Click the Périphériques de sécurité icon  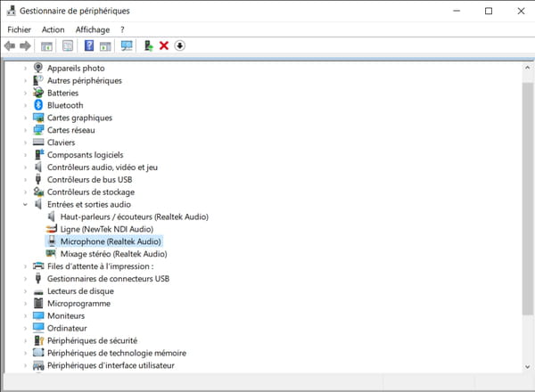tap(39, 340)
